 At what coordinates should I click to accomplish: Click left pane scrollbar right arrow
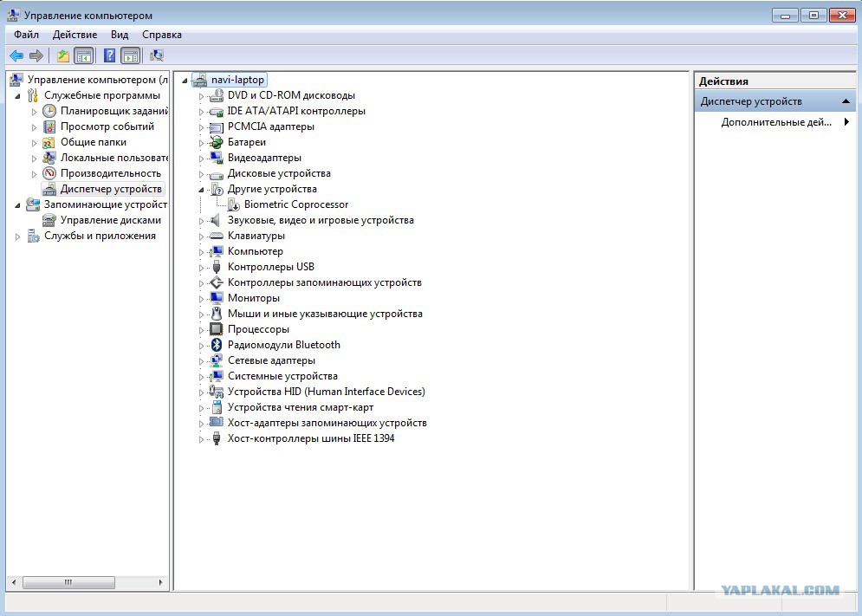(160, 582)
